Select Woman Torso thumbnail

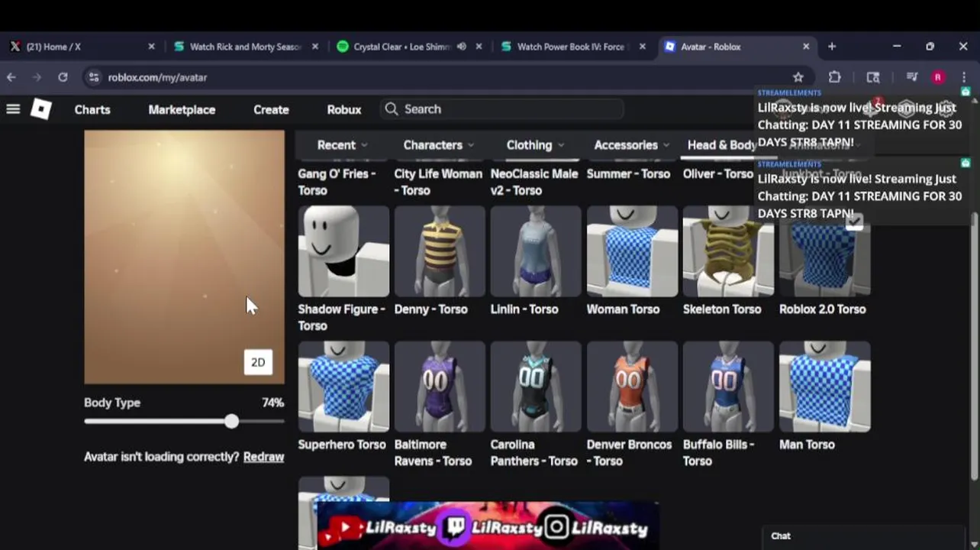click(x=632, y=251)
